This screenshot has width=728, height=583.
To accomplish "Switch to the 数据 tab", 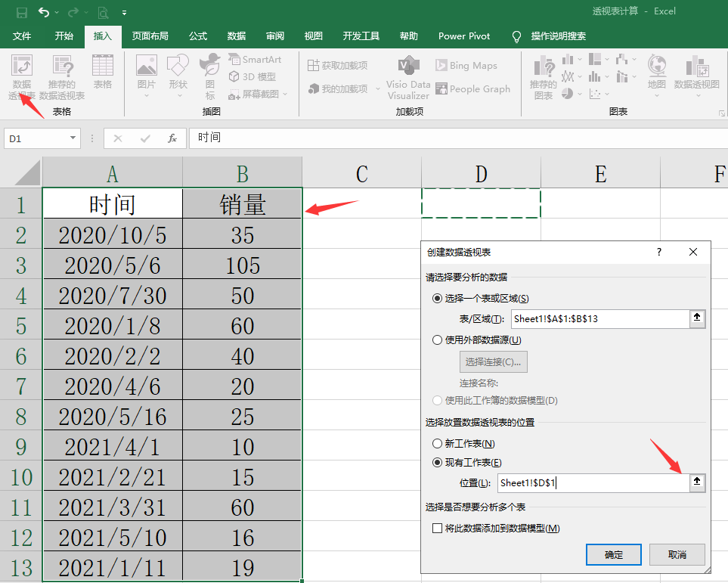I will coord(237,36).
